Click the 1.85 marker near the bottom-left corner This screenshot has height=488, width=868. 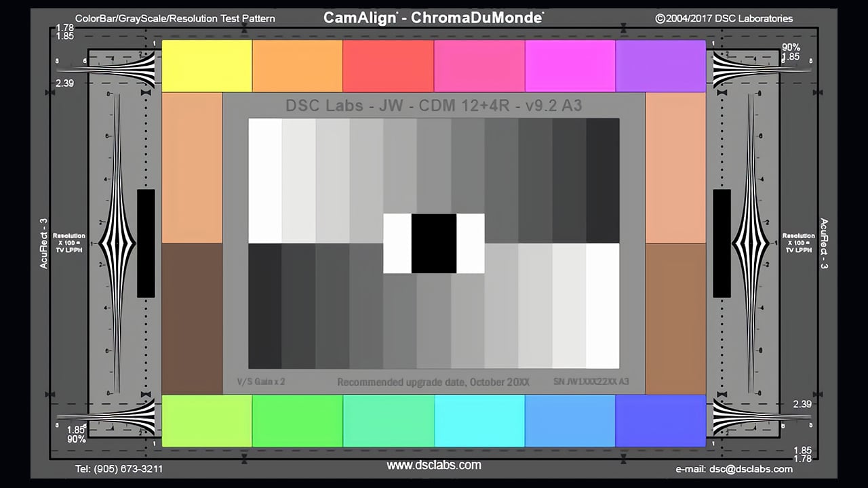tap(75, 430)
